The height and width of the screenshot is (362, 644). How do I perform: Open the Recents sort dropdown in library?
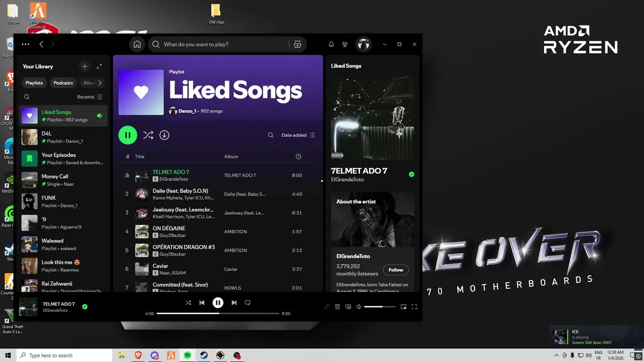point(90,97)
